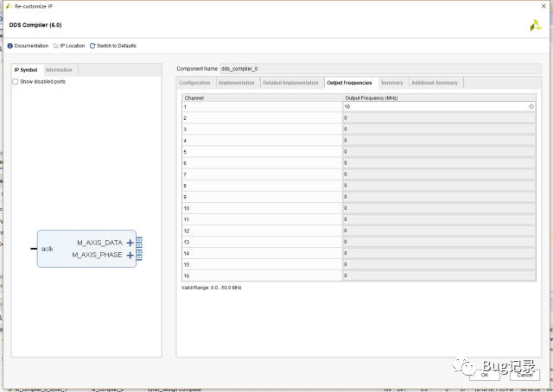Viewport: 553px width, 392px height.
Task: Close the Re-customize IP dialog
Action: [543, 6]
